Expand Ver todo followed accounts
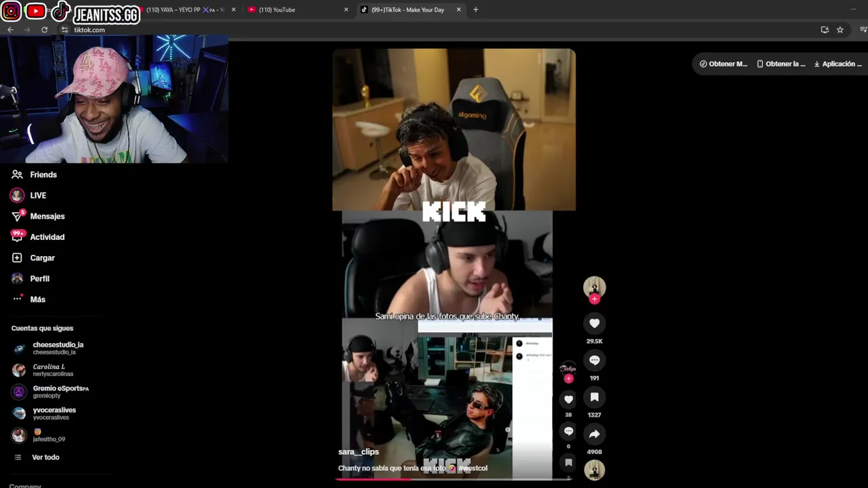Screen dimensions: 868x488 click(37, 457)
